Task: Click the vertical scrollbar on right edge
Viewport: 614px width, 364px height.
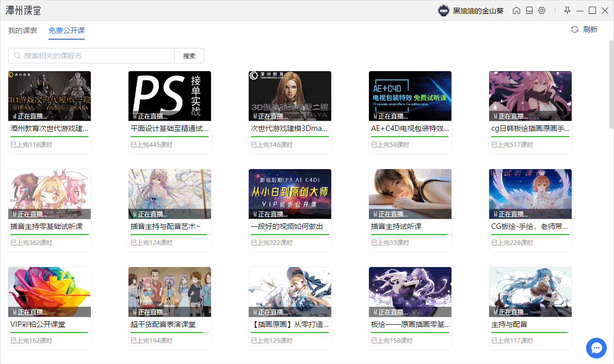Action: coord(611,84)
